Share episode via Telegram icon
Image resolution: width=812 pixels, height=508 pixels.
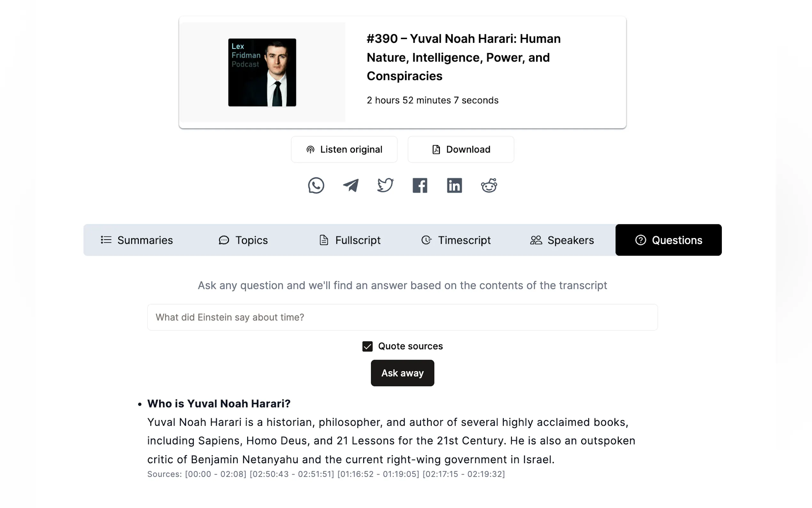(x=351, y=186)
